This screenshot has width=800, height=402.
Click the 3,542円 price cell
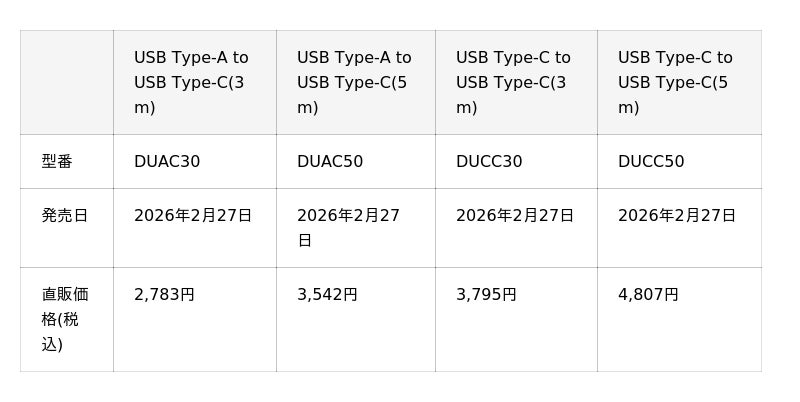tap(327, 295)
